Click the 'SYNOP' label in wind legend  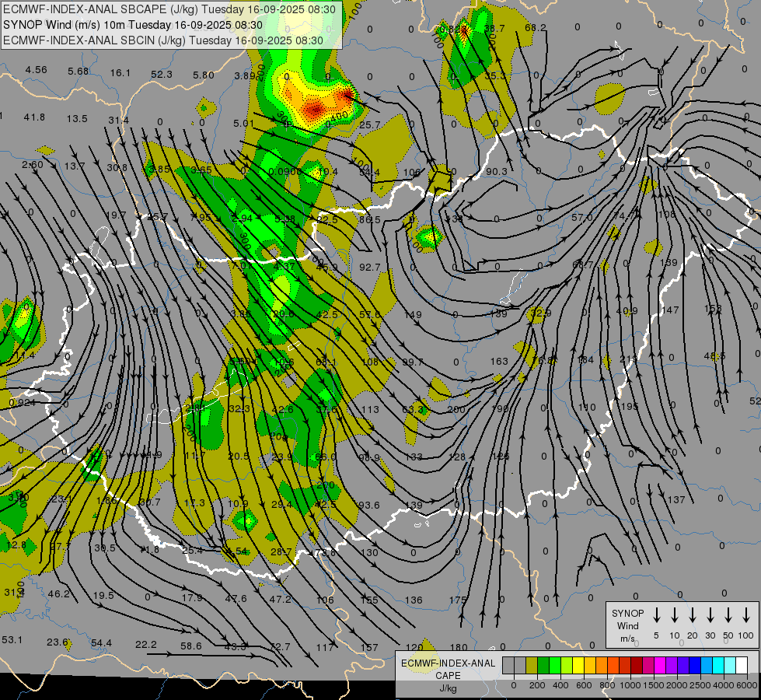coord(627,613)
